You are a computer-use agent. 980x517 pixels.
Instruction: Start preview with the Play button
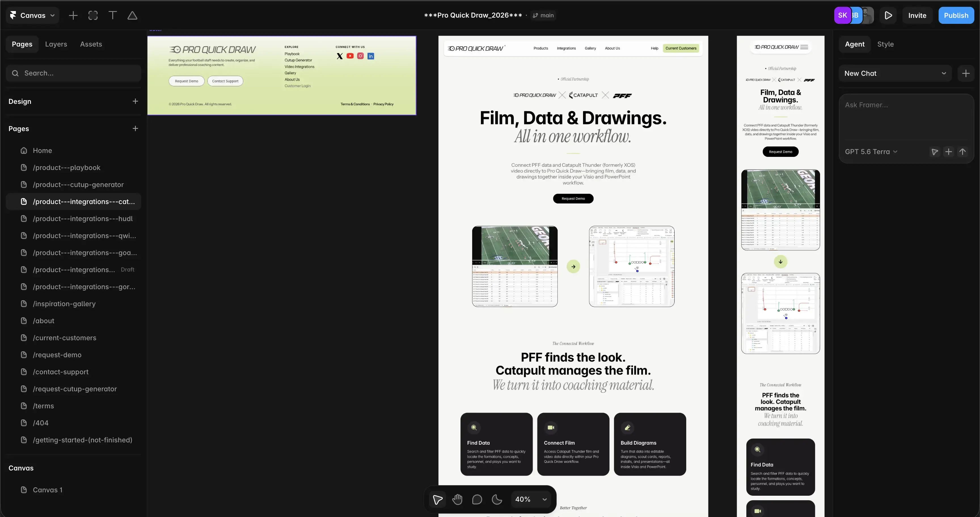(x=888, y=15)
